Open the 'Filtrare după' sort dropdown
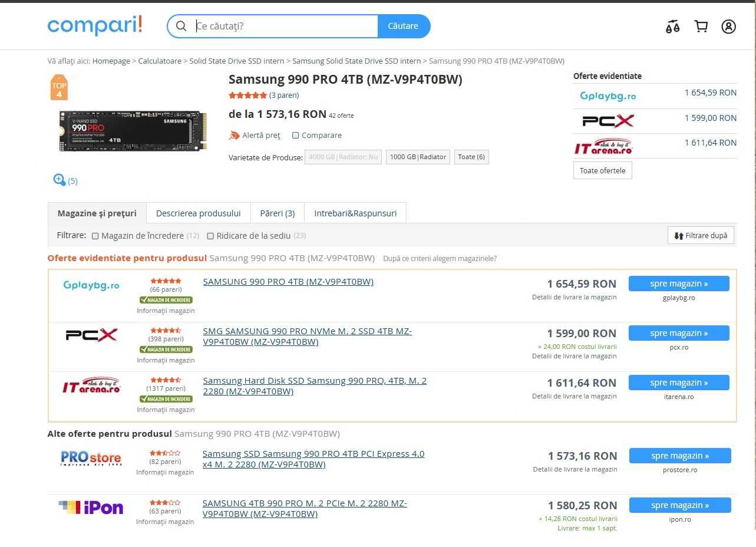This screenshot has width=756, height=547. click(x=701, y=235)
